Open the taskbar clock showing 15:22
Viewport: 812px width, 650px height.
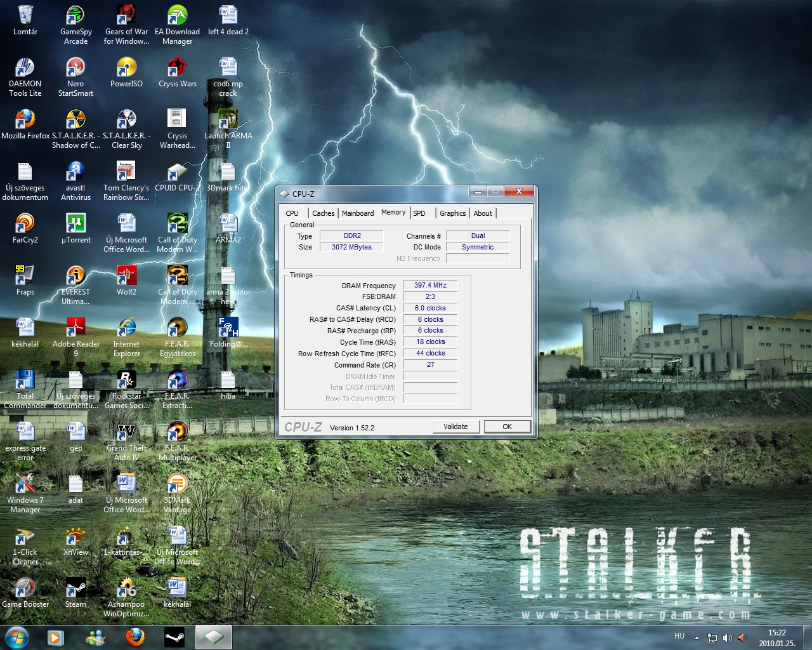[776, 637]
